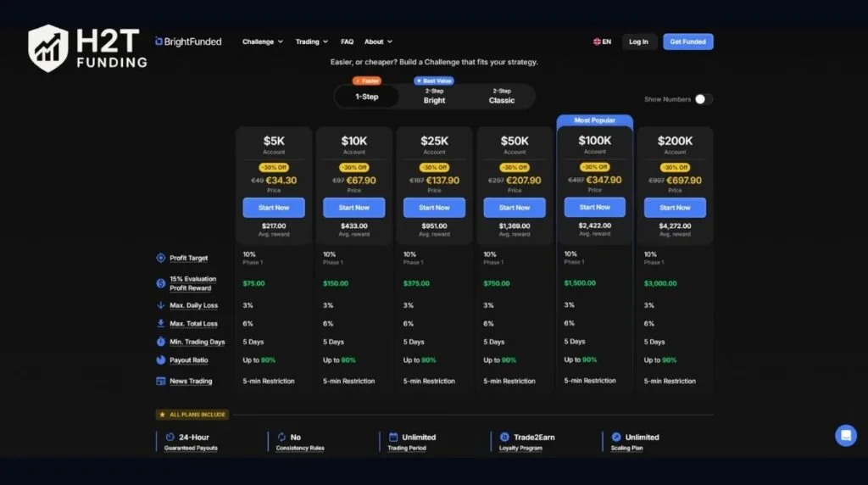Image resolution: width=868 pixels, height=485 pixels.
Task: Click the Min. Trading Days label
Action: (x=197, y=342)
